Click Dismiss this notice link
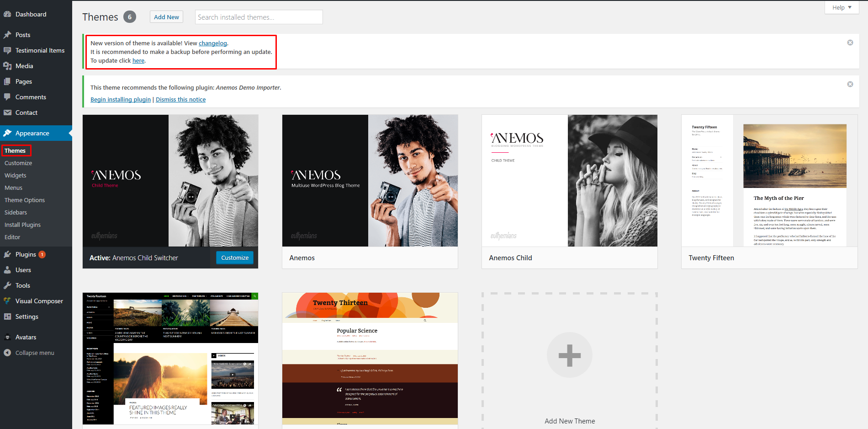This screenshot has width=868, height=429. (x=181, y=99)
